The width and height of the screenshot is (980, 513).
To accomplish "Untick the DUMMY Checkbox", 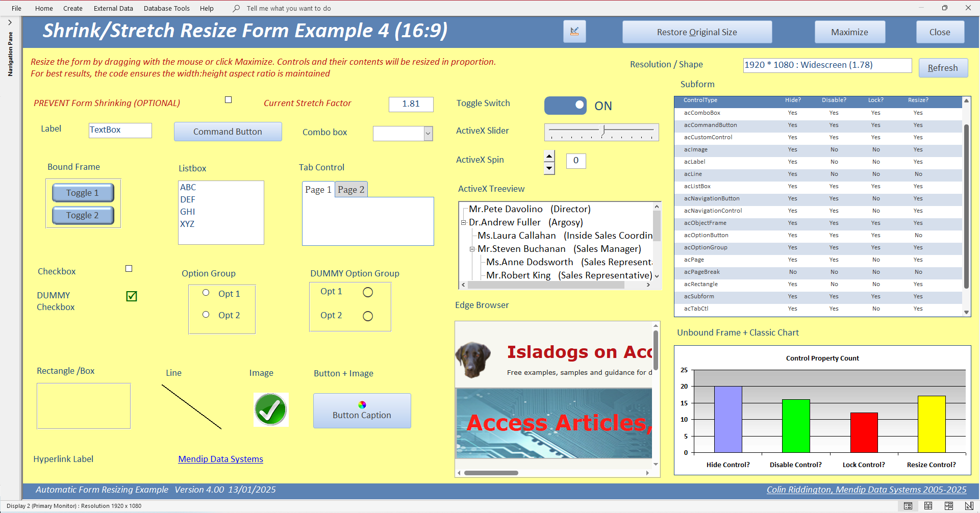I will pos(132,296).
